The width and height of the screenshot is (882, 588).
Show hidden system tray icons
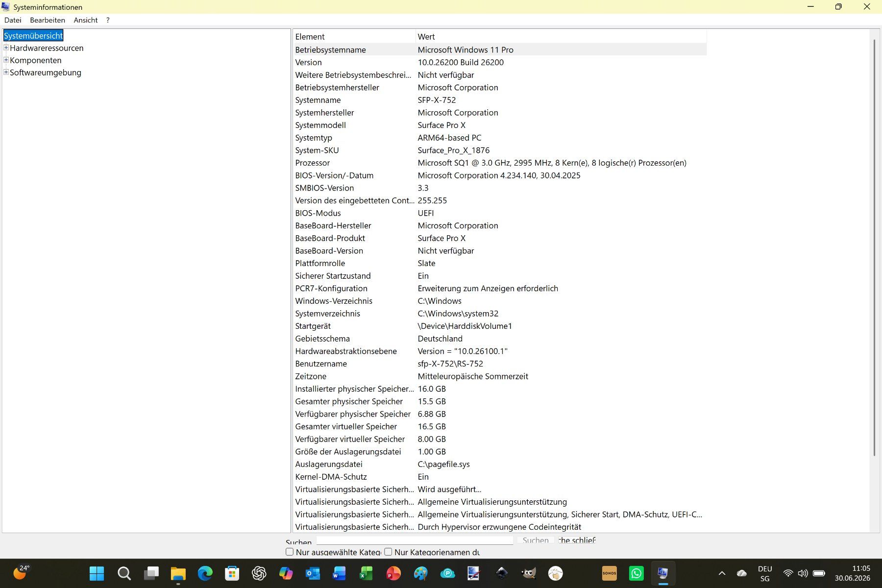722,573
